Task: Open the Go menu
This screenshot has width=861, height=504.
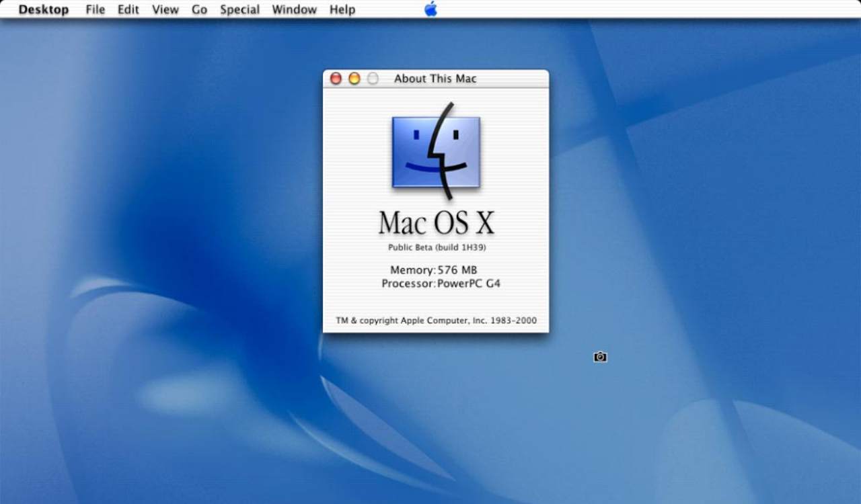Action: [x=200, y=9]
